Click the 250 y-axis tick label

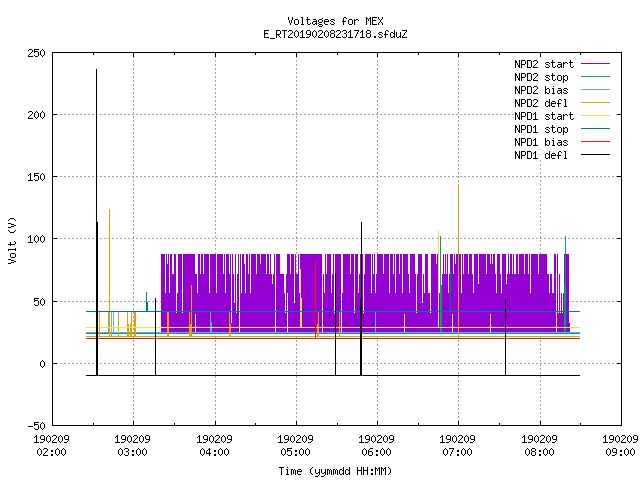click(36, 53)
